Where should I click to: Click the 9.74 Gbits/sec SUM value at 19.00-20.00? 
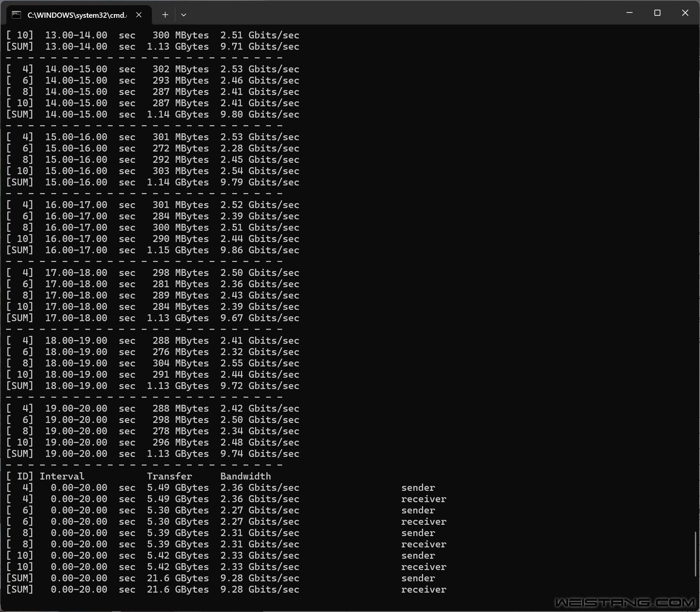pyautogui.click(x=260, y=454)
